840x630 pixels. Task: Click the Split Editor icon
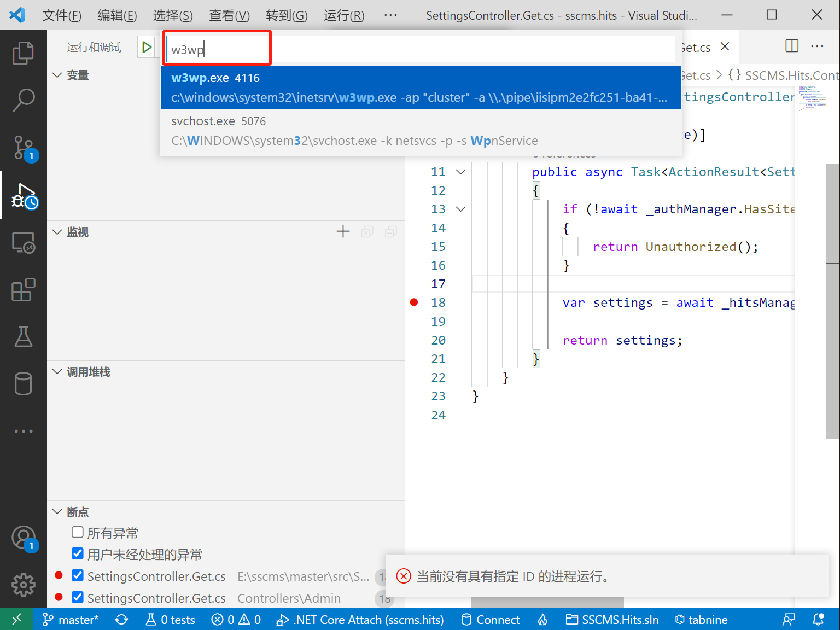(791, 46)
